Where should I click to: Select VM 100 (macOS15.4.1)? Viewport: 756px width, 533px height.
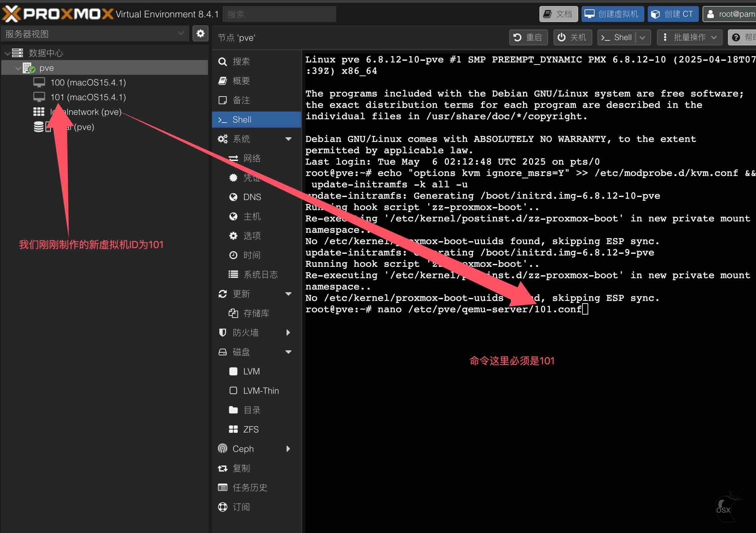tap(88, 82)
